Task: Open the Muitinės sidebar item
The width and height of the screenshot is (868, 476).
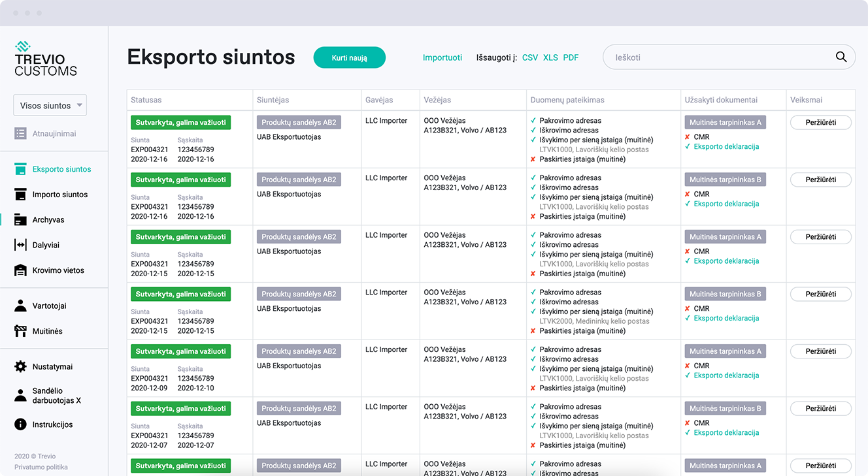Action: [x=48, y=331]
